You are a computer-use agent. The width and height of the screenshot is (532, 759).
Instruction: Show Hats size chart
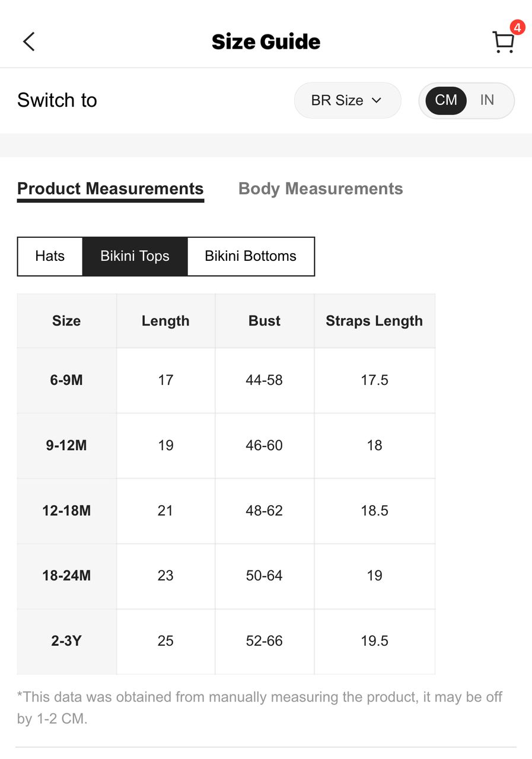pyautogui.click(x=50, y=256)
